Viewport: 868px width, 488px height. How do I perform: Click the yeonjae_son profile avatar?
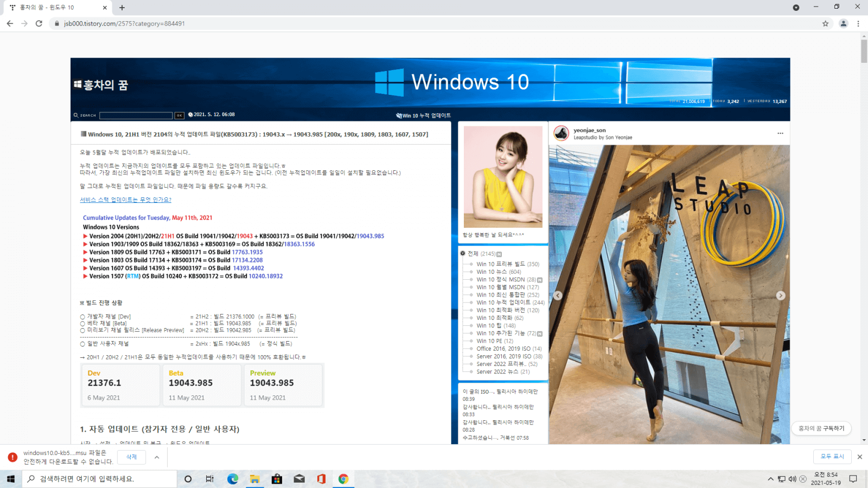pyautogui.click(x=561, y=133)
